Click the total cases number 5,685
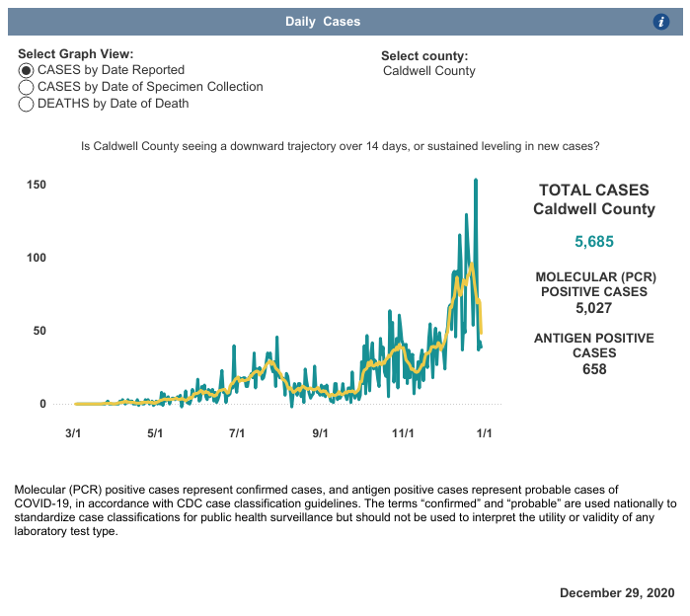The width and height of the screenshot is (690, 616). [593, 242]
